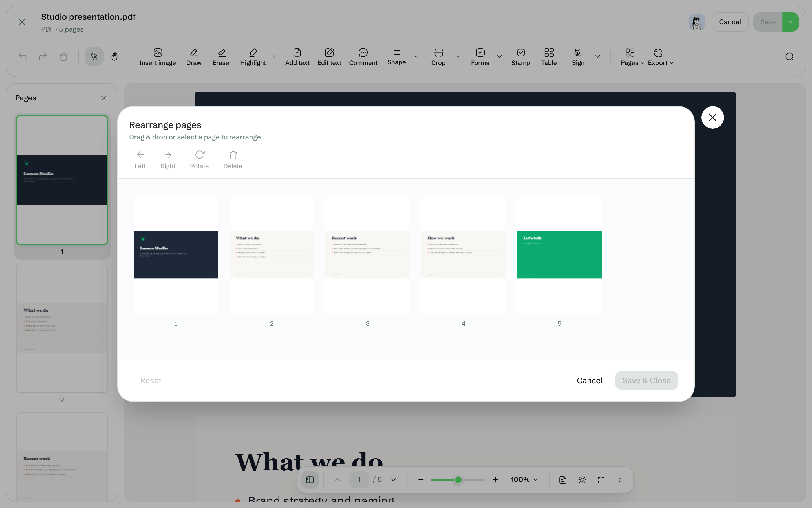Select the Shape tool

coord(397,57)
